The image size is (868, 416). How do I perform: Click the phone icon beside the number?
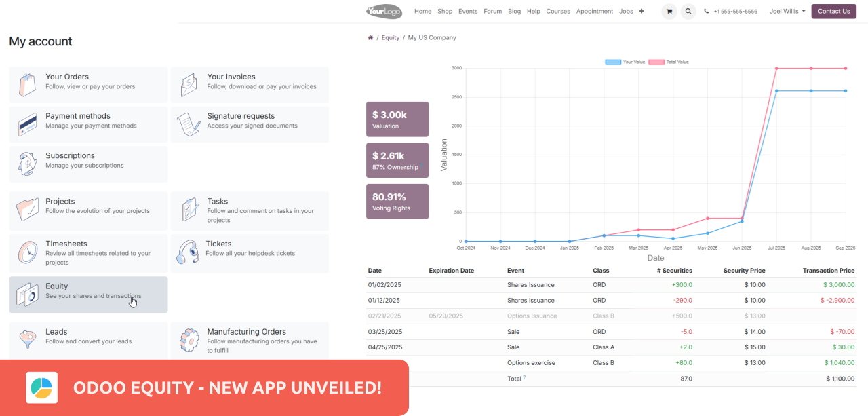pos(707,12)
